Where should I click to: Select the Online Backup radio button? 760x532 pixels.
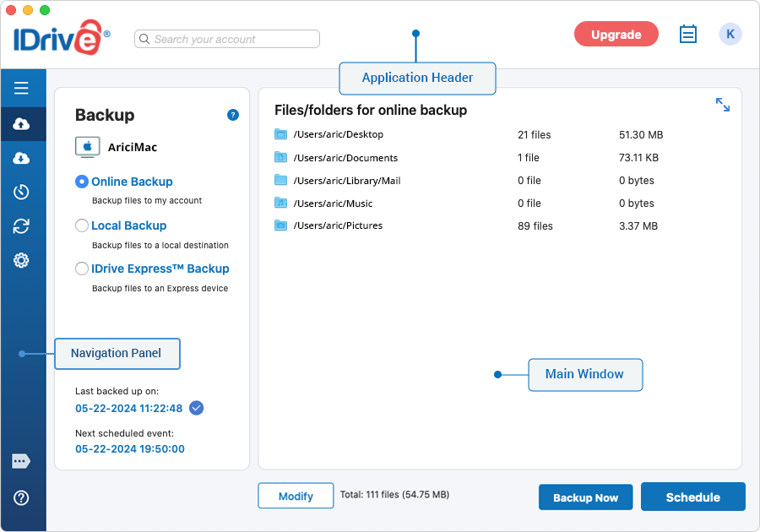tap(81, 182)
